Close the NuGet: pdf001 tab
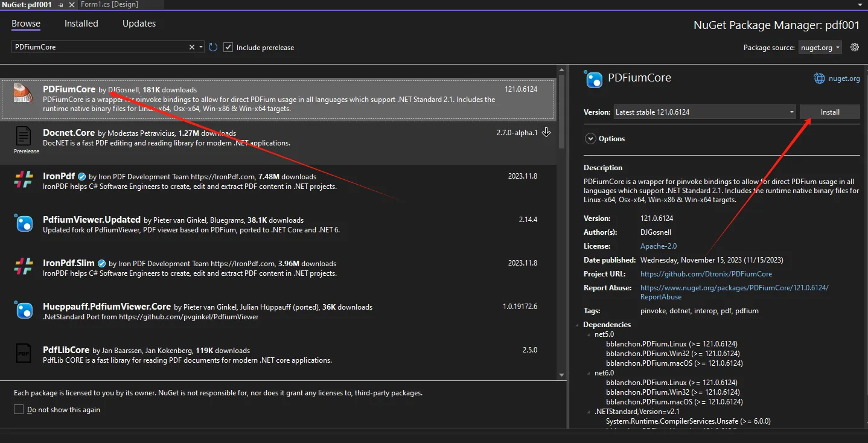868x443 pixels. pos(71,5)
